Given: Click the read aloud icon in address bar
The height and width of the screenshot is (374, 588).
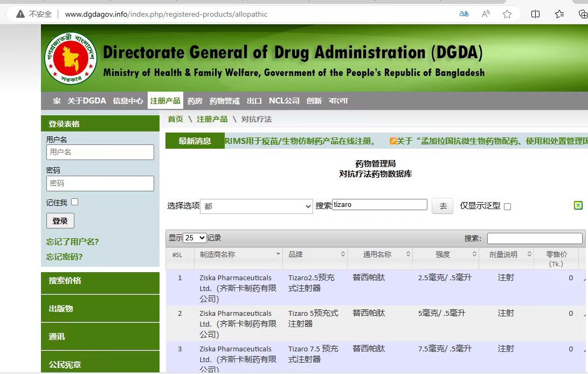Looking at the screenshot, I should tap(486, 14).
